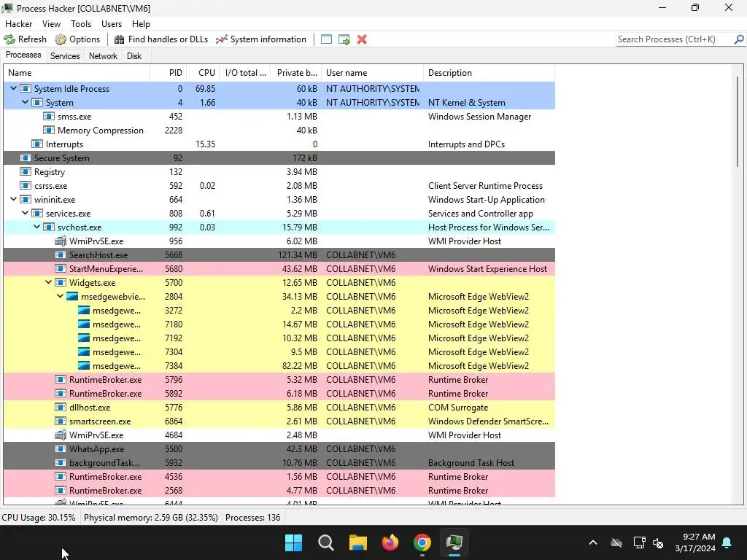Click the red X kill-window icon

pyautogui.click(x=362, y=39)
